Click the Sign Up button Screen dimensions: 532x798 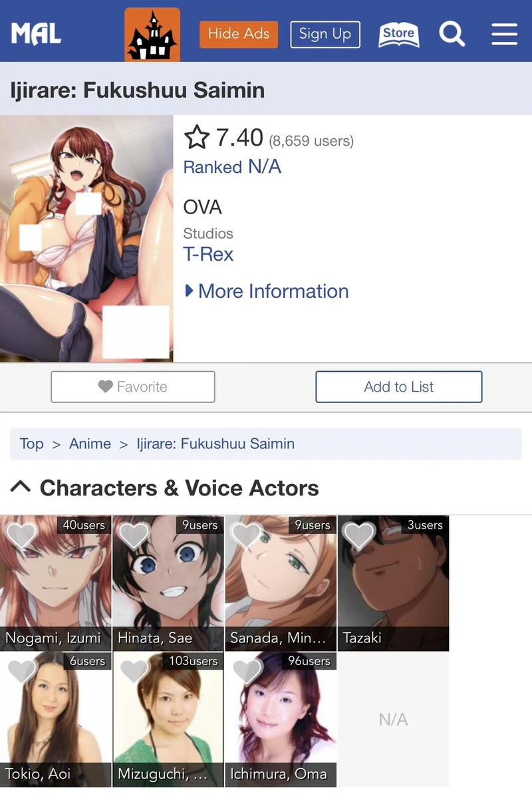click(325, 34)
